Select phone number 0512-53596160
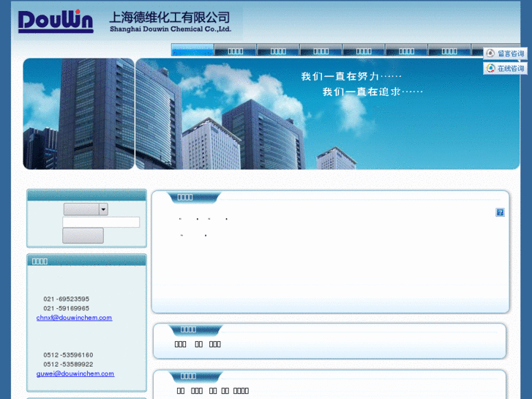This screenshot has width=532, height=399. click(68, 355)
